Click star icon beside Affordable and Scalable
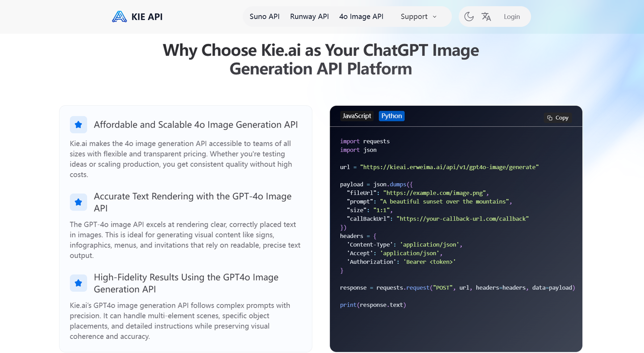 click(78, 124)
